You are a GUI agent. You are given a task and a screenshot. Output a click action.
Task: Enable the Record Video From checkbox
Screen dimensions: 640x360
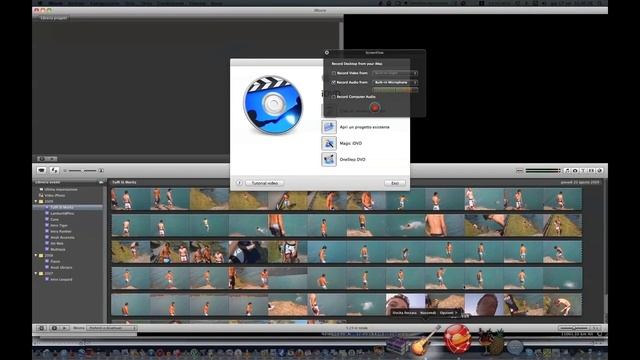tap(333, 73)
